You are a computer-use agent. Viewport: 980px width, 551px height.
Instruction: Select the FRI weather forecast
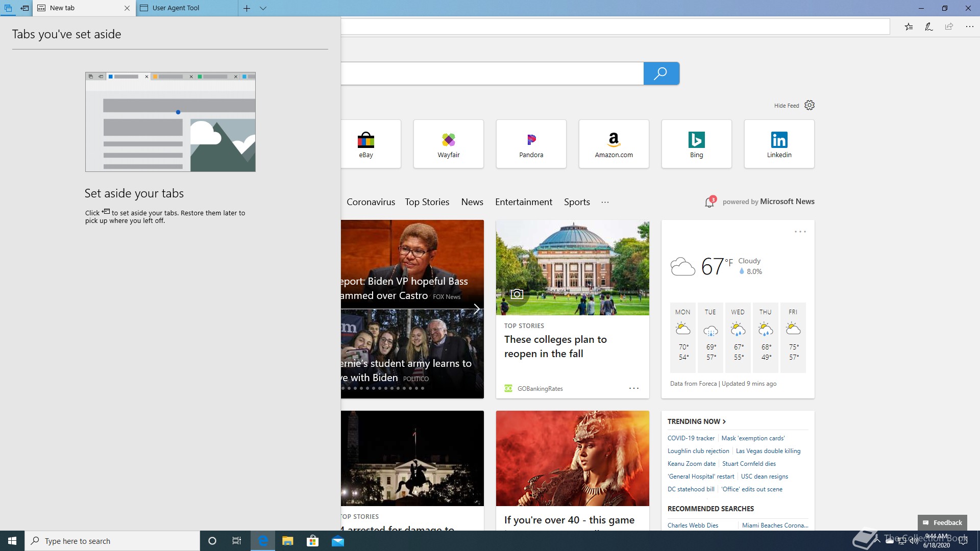(x=793, y=337)
